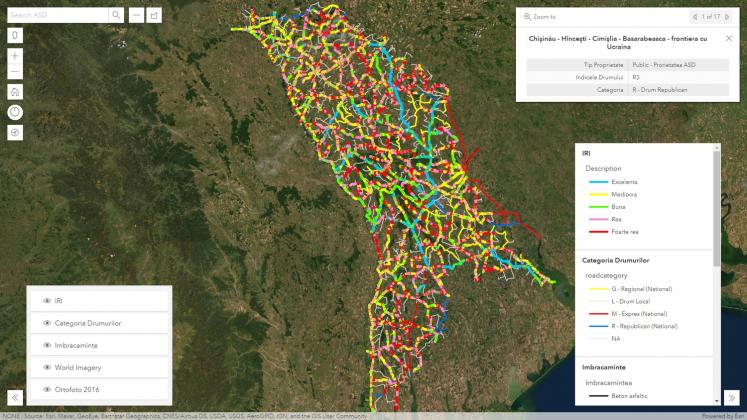Click the 'Imbracamintea' legend subheading

[608, 383]
